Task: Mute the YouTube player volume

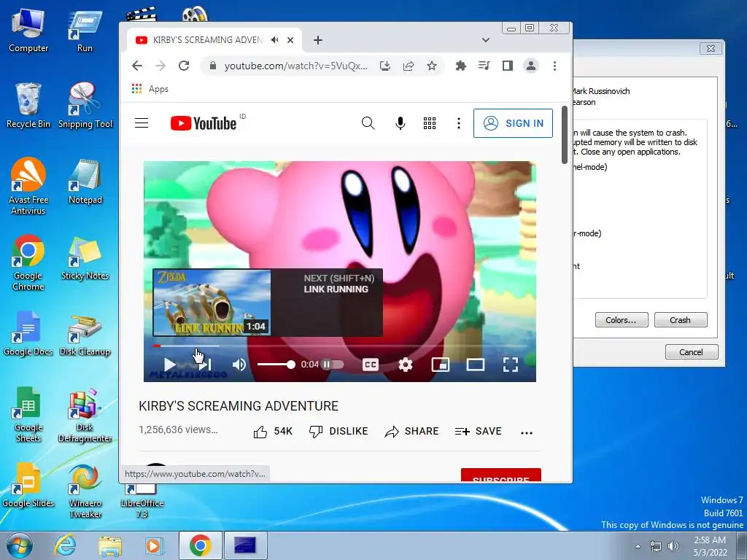Action: [239, 365]
